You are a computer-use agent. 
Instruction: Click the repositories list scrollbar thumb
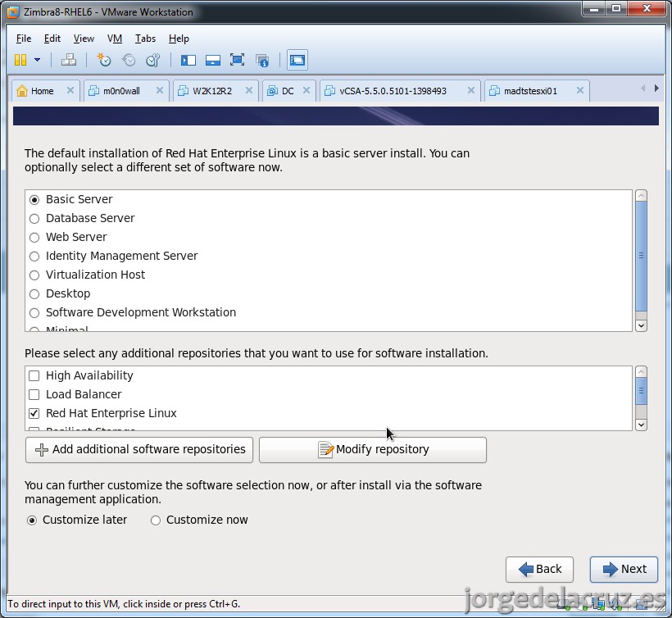click(x=641, y=391)
